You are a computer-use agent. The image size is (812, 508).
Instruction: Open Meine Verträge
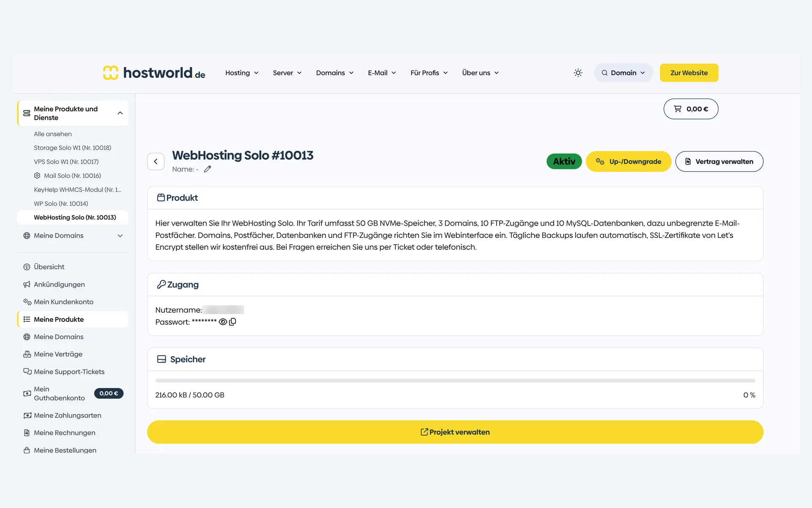58,354
